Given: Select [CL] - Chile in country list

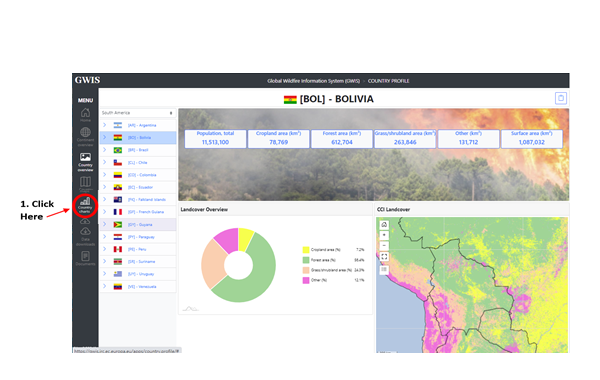Looking at the screenshot, I should [138, 162].
